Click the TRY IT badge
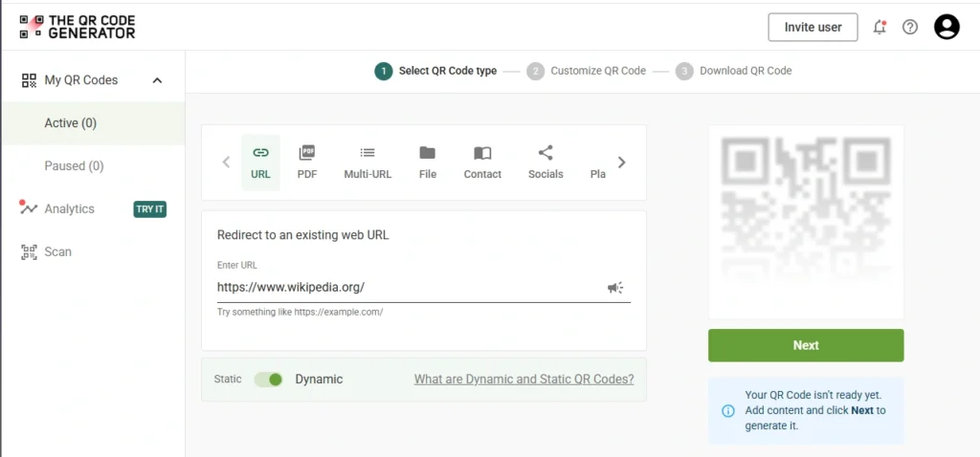 (x=150, y=209)
